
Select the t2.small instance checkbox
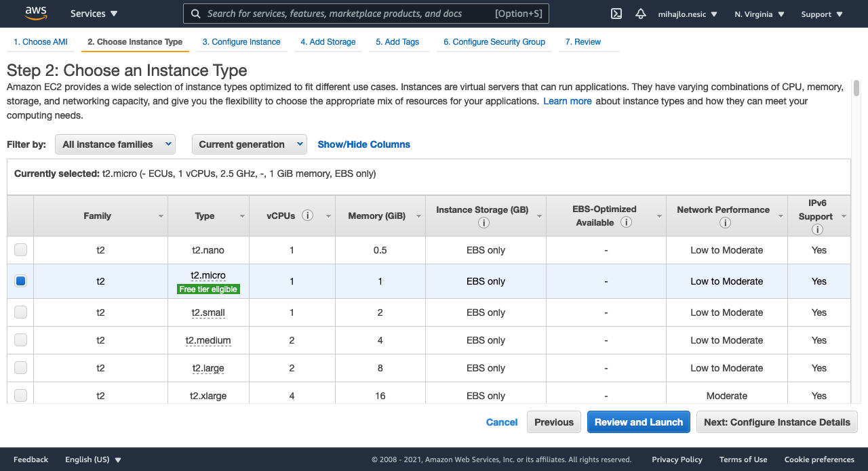point(20,312)
